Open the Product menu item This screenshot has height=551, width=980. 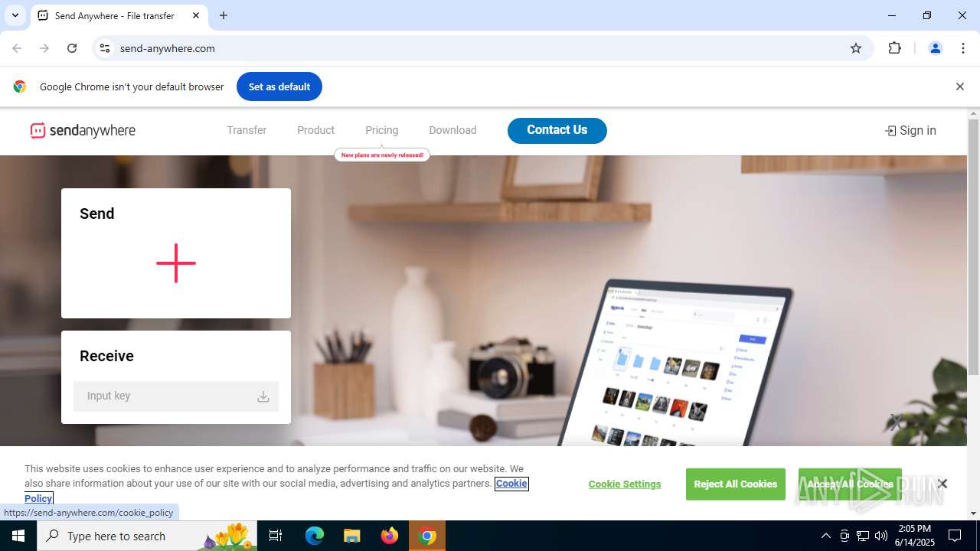[x=315, y=130]
